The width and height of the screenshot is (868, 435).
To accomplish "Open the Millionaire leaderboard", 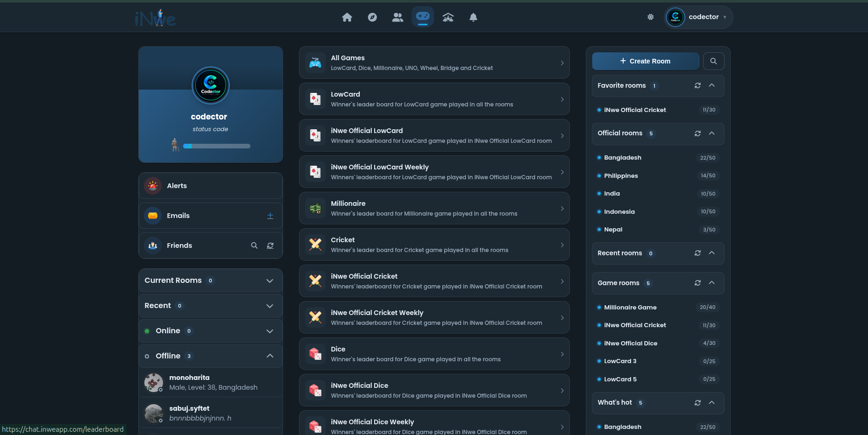I will click(434, 208).
